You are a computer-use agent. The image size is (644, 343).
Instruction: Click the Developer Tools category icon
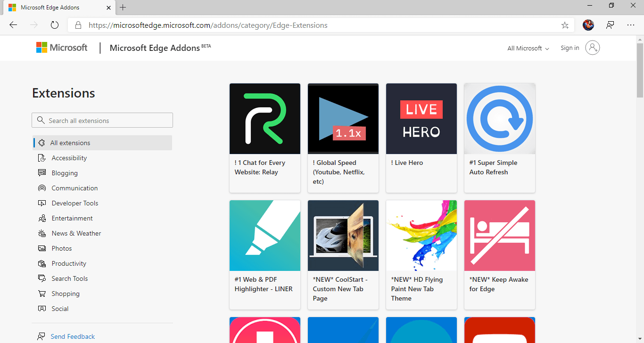pyautogui.click(x=42, y=203)
